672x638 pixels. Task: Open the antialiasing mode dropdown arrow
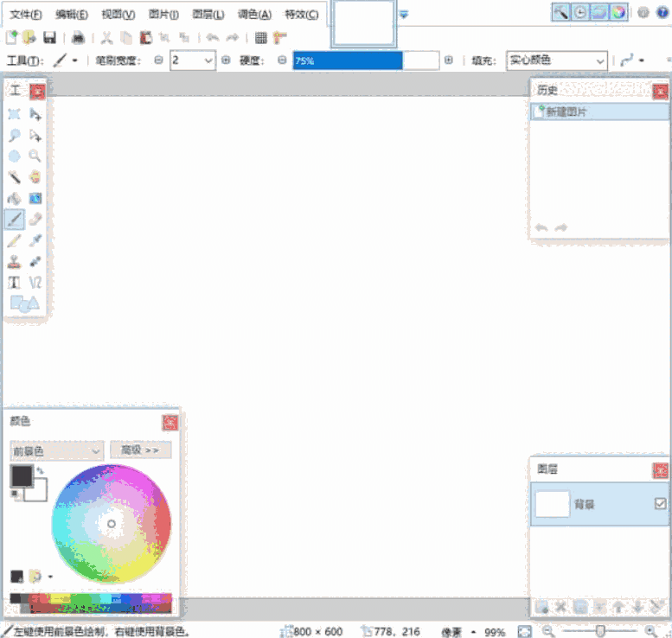pyautogui.click(x=641, y=61)
